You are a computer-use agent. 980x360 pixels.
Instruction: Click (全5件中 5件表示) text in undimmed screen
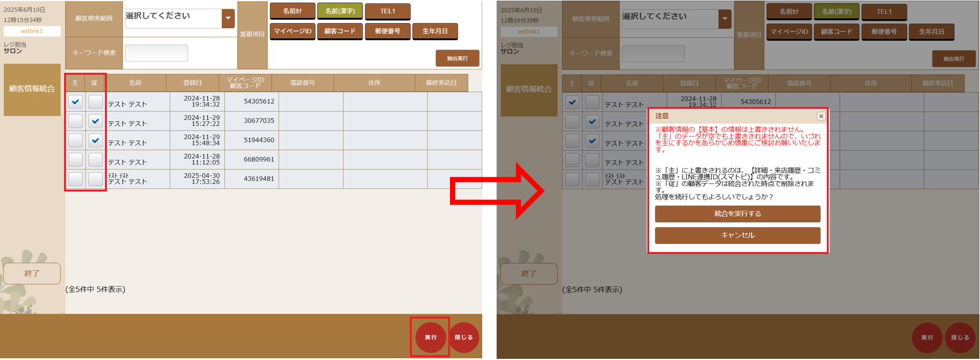pyautogui.click(x=95, y=289)
